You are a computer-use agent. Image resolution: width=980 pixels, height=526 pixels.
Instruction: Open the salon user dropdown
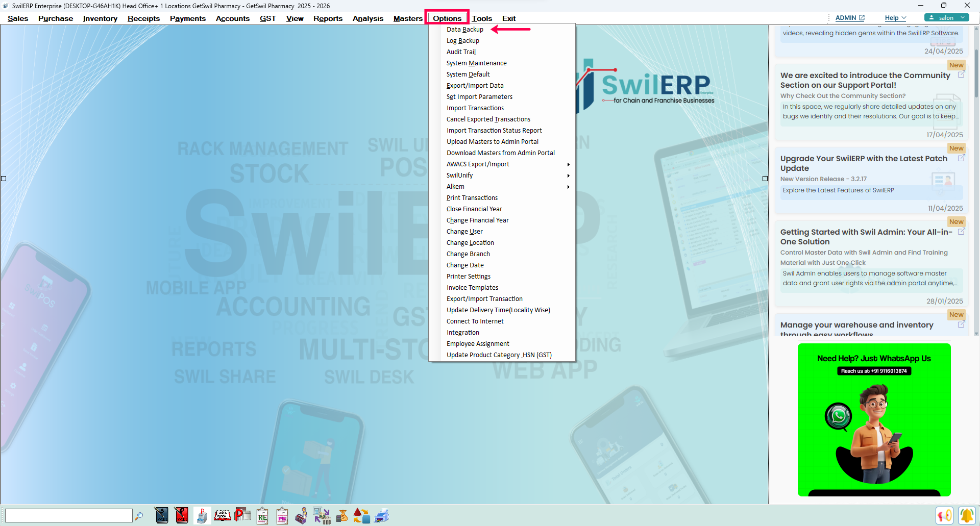point(946,18)
